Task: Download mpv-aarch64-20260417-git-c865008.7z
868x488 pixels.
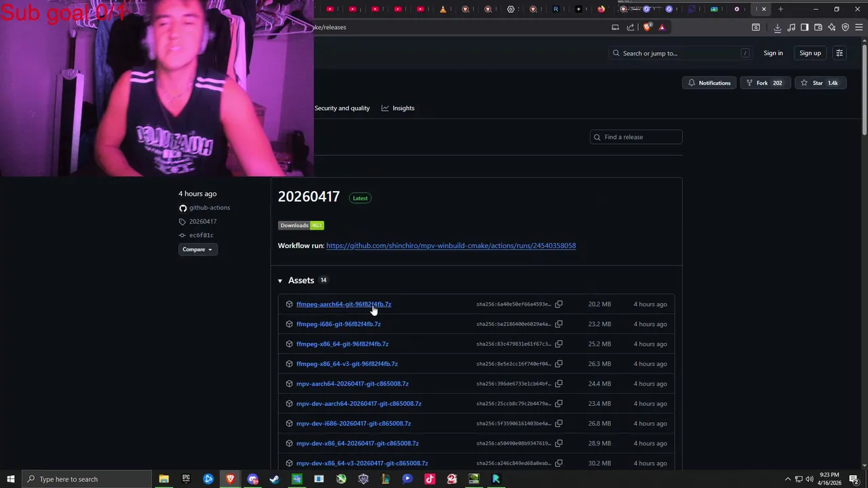Action: (x=353, y=384)
